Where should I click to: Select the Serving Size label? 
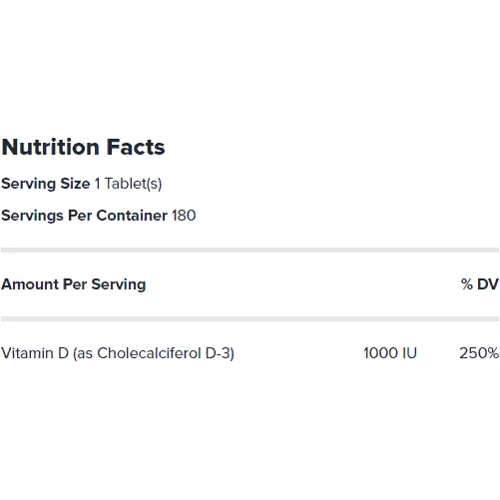click(46, 184)
